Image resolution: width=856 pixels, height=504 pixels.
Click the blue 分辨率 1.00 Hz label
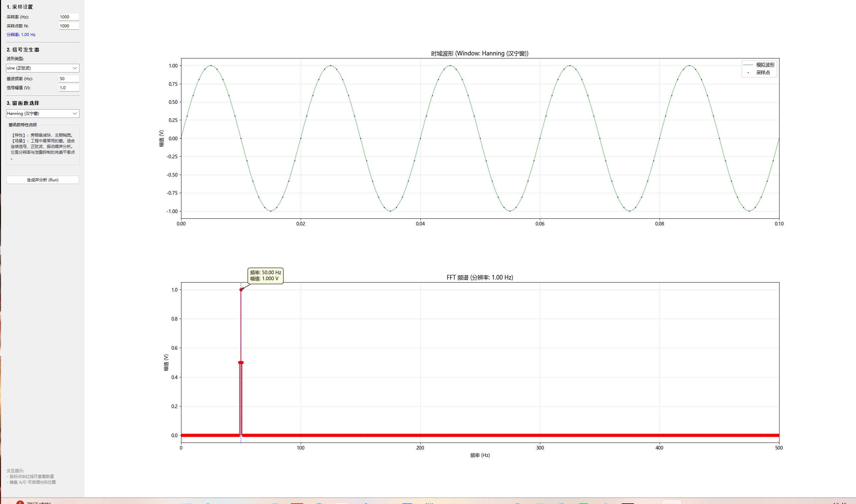(x=21, y=35)
